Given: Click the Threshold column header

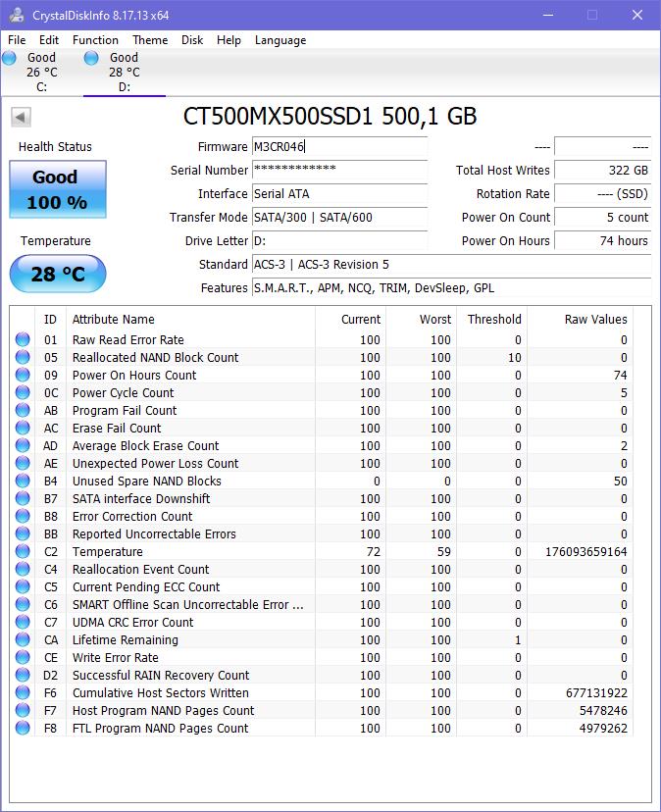Looking at the screenshot, I should 491,319.
